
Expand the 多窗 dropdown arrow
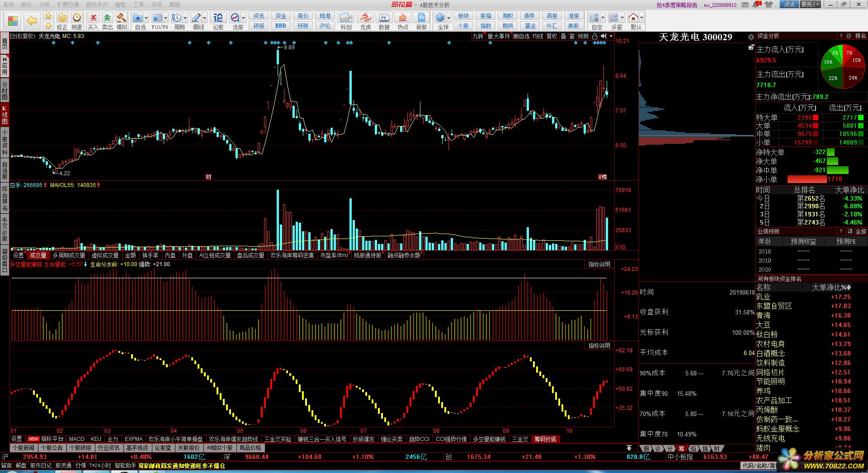[x=623, y=18]
